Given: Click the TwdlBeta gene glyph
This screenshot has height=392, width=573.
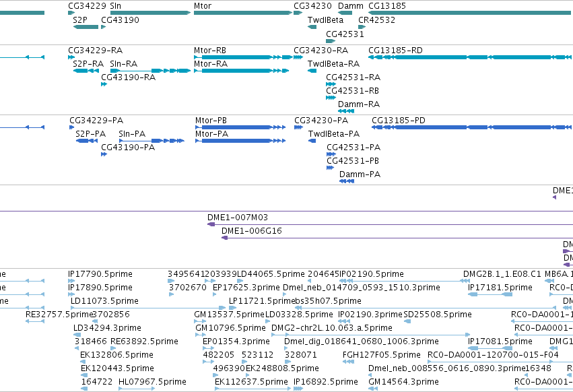Looking at the screenshot, I should click(312, 27).
